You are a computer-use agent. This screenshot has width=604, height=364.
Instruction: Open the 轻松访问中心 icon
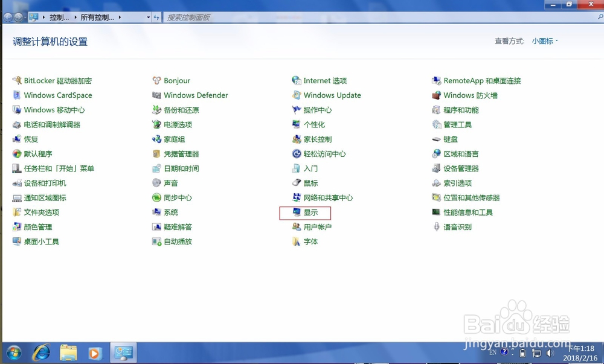pos(296,153)
